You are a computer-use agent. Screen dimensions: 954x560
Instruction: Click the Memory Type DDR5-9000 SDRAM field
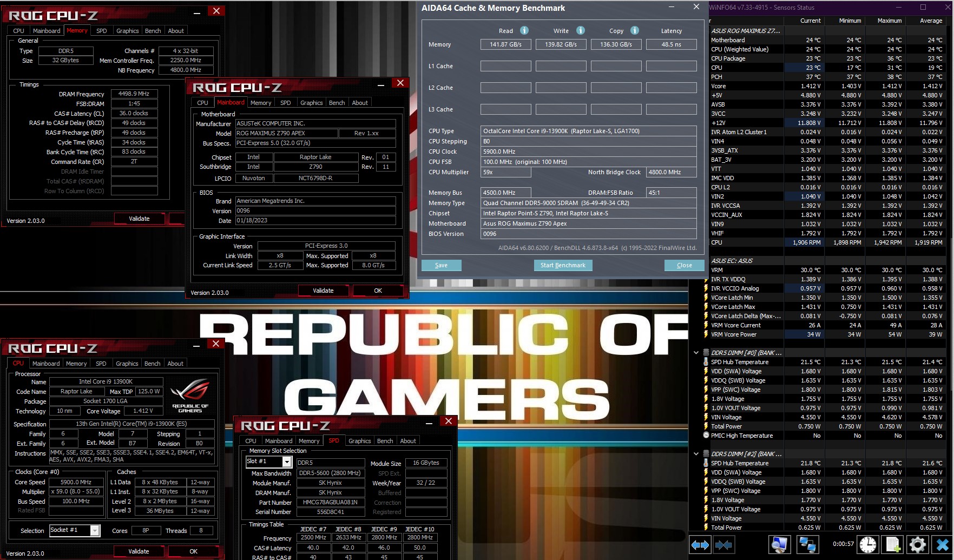pyautogui.click(x=588, y=203)
